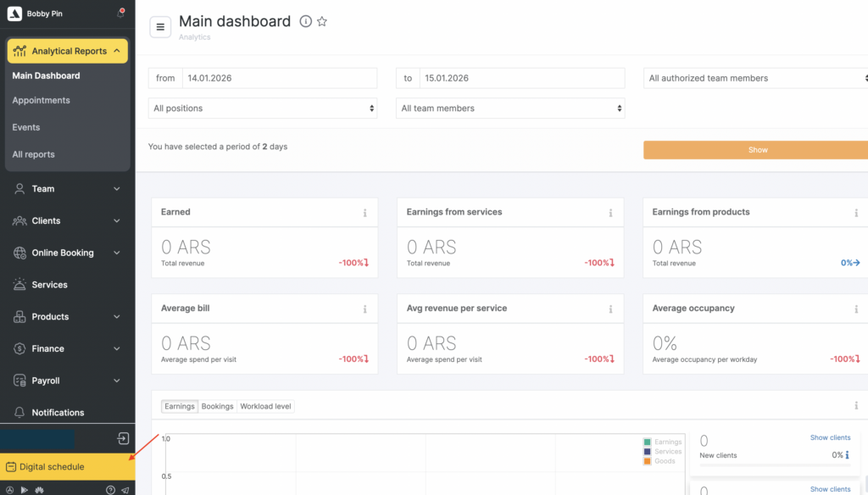
Task: Click info icon on Average occupancy card
Action: 856,309
